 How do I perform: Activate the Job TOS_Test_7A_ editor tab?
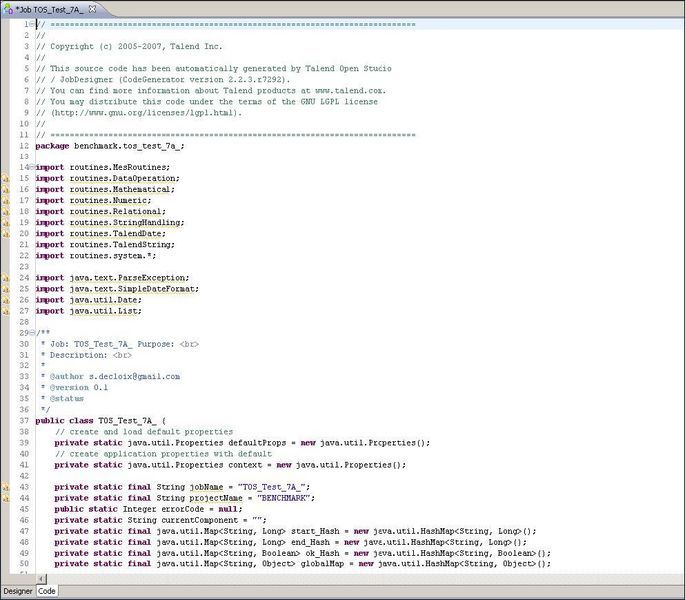[50, 8]
